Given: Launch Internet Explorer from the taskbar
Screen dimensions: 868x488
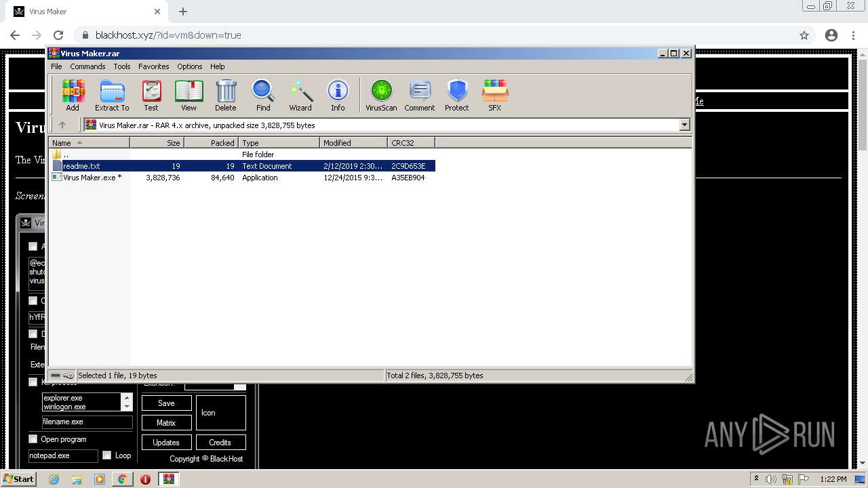Looking at the screenshot, I should [x=54, y=479].
